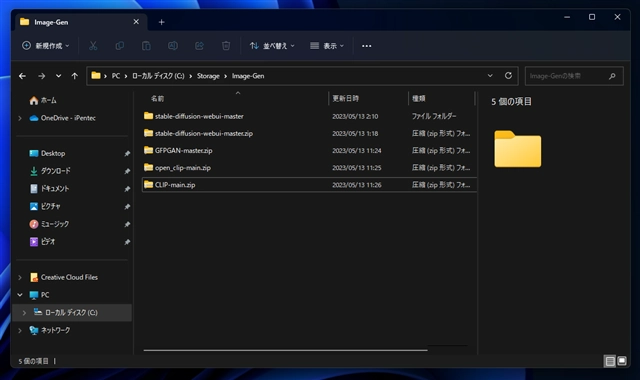This screenshot has height=380, width=640.
Task: Sort by 名前 column header
Action: [157, 99]
